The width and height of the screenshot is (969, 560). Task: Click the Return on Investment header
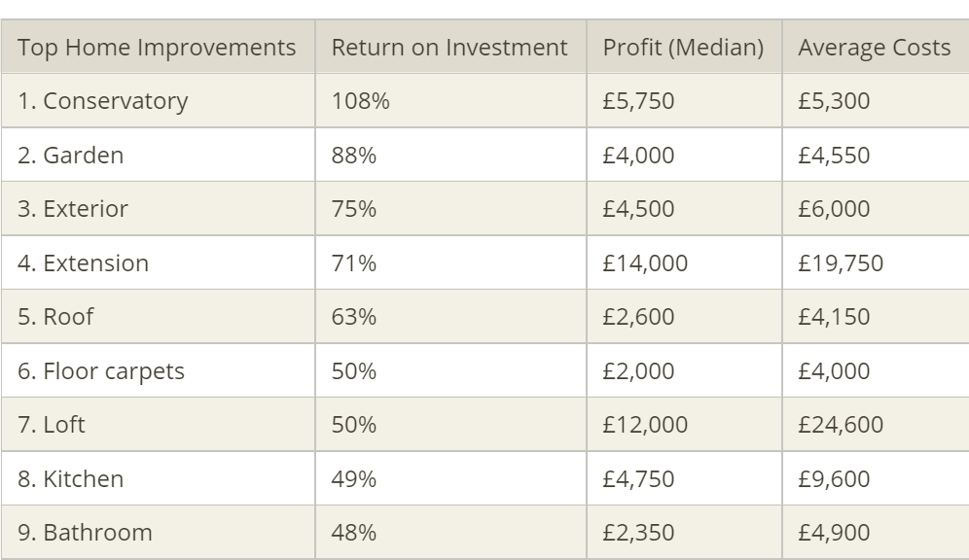click(x=449, y=48)
